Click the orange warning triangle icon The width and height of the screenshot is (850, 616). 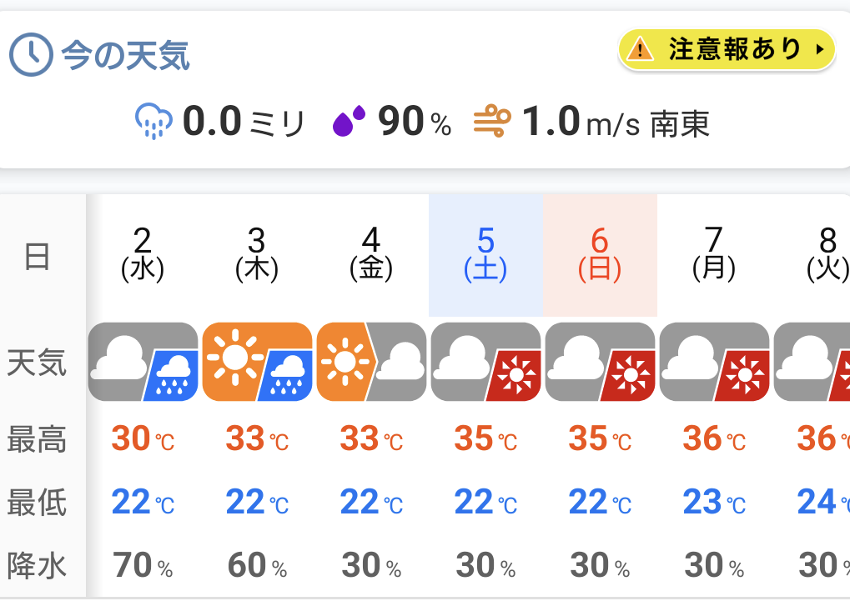click(640, 50)
